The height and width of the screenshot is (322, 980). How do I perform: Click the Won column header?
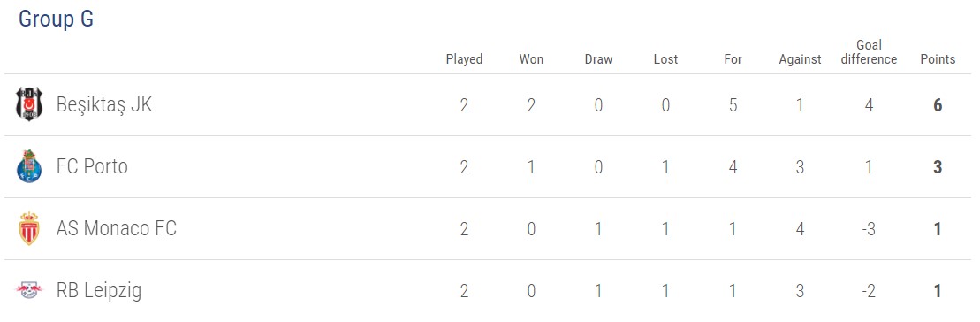tap(531, 59)
